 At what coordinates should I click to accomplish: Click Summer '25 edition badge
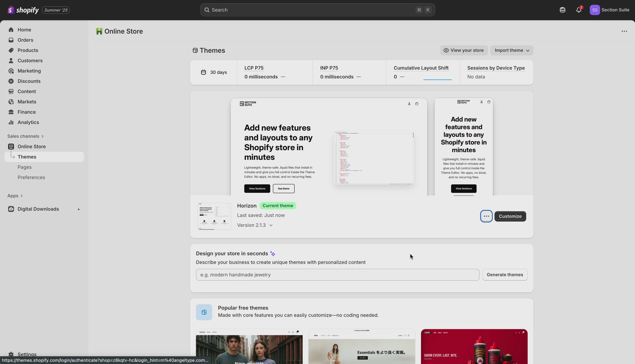click(56, 10)
